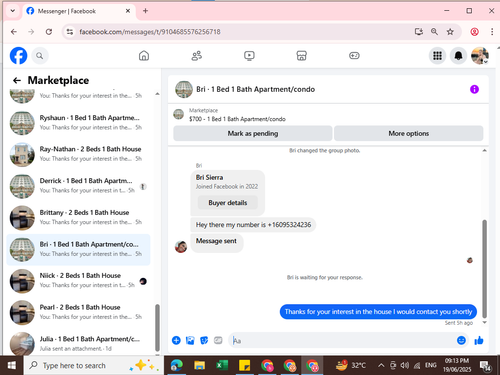Image resolution: width=500 pixels, height=375 pixels.
Task: Open Windows Start menu
Action: 12,366
